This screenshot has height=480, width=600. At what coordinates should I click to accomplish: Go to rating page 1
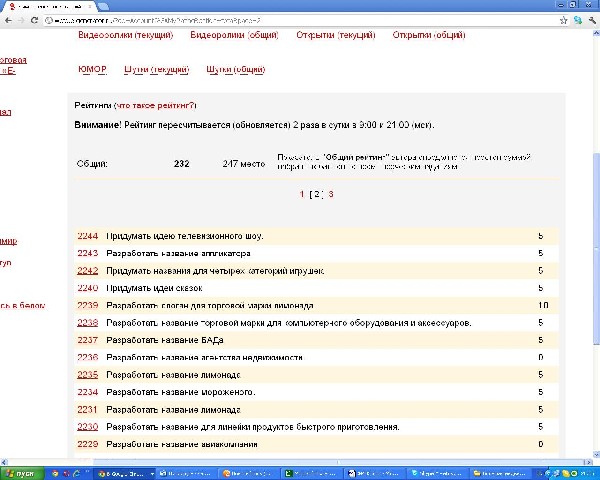(302, 194)
